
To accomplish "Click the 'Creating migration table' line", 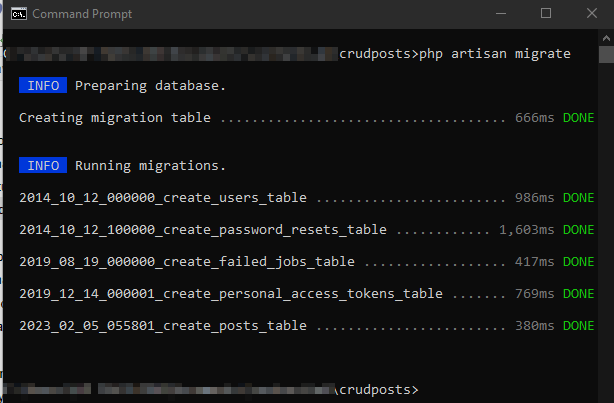I will click(307, 117).
